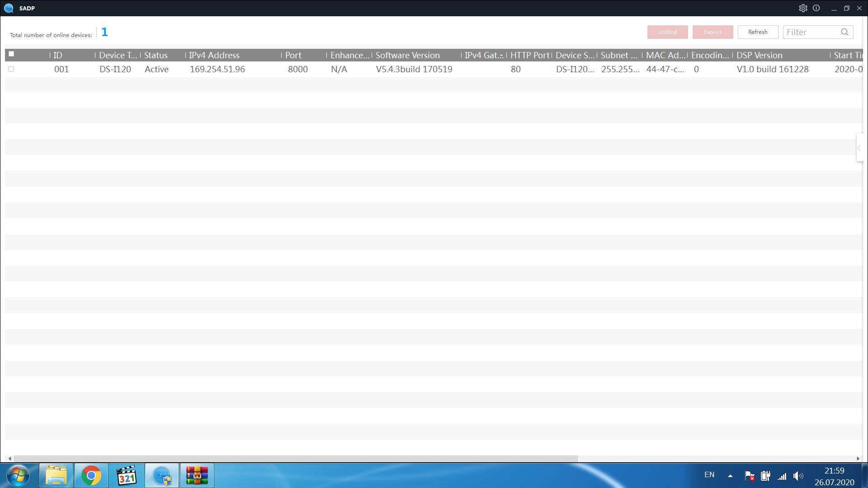Click the About info icon
The image size is (868, 488).
(x=816, y=8)
